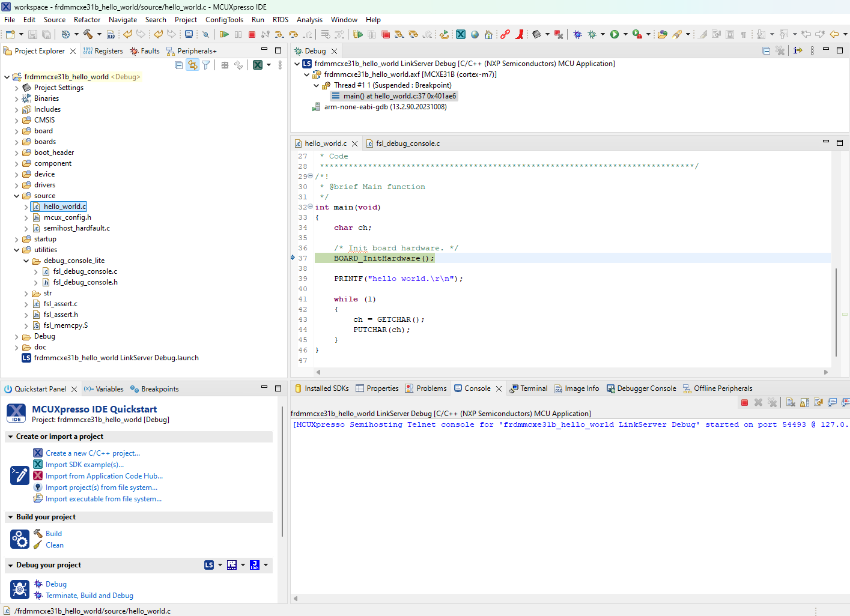Viewport: 850px width, 616px height.
Task: Click the 'Terminate, Build and Debug' link
Action: coord(90,596)
